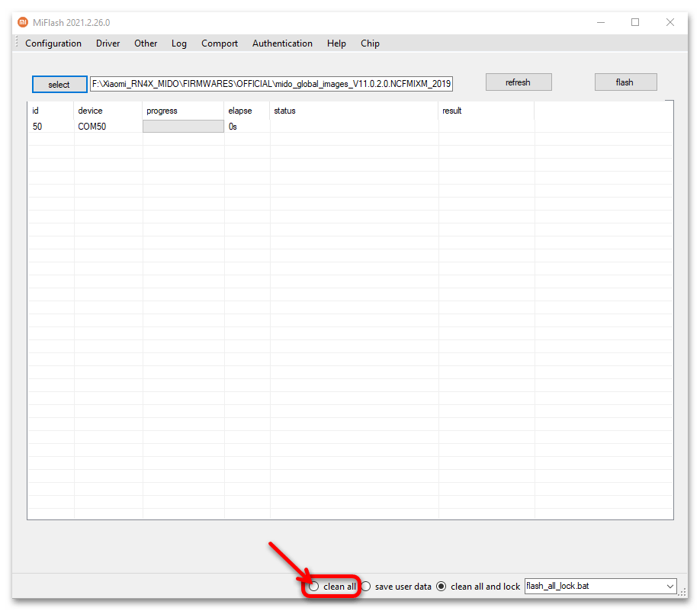Open the Help menu

click(x=336, y=43)
